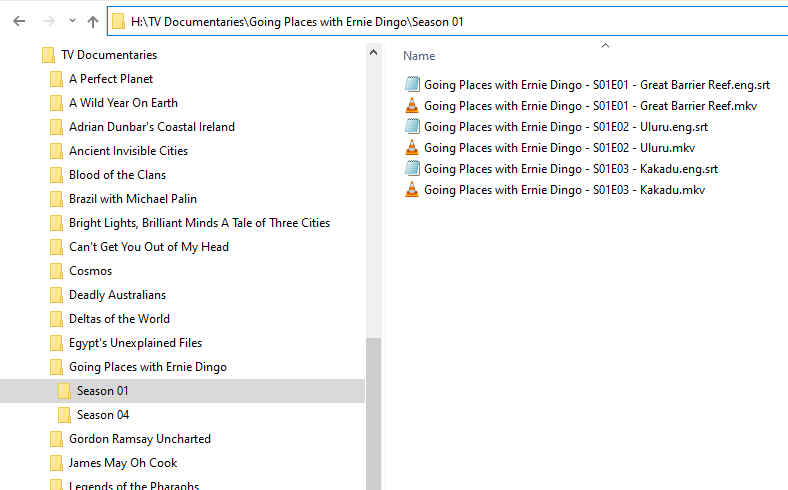This screenshot has height=490, width=788.
Task: Select Bright Lights, Brilliant Minds folder
Action: point(200,223)
